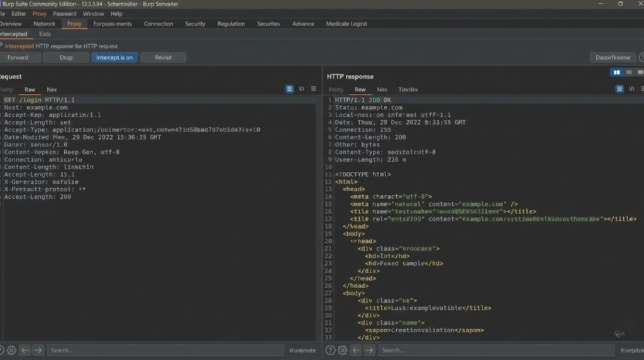Open help icon in response search bar
This screenshot has height=360, width=644.
point(330,350)
